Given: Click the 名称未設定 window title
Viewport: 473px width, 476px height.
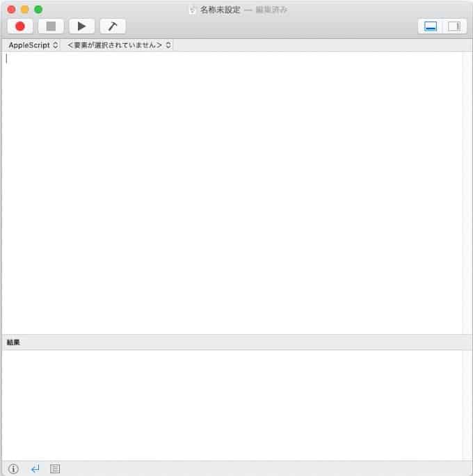Looking at the screenshot, I should 220,10.
